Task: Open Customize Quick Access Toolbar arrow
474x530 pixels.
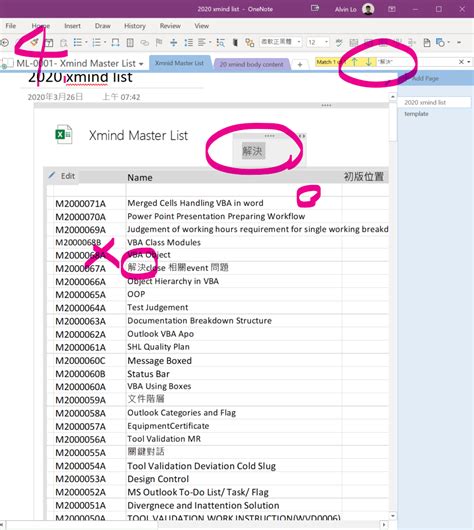Action: pyautogui.click(x=459, y=43)
